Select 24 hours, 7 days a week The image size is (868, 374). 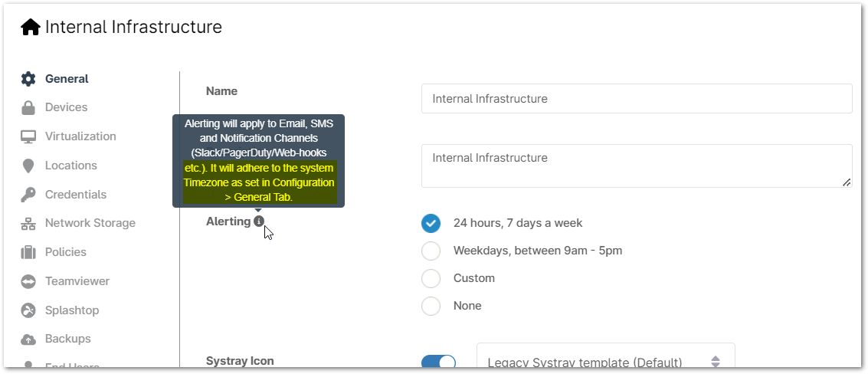pyautogui.click(x=431, y=223)
